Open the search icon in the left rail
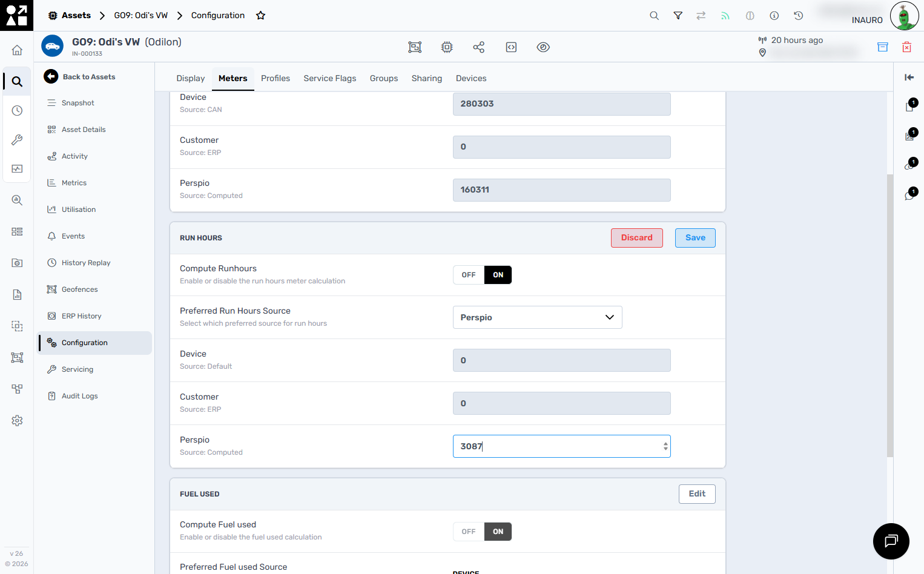 click(x=17, y=81)
